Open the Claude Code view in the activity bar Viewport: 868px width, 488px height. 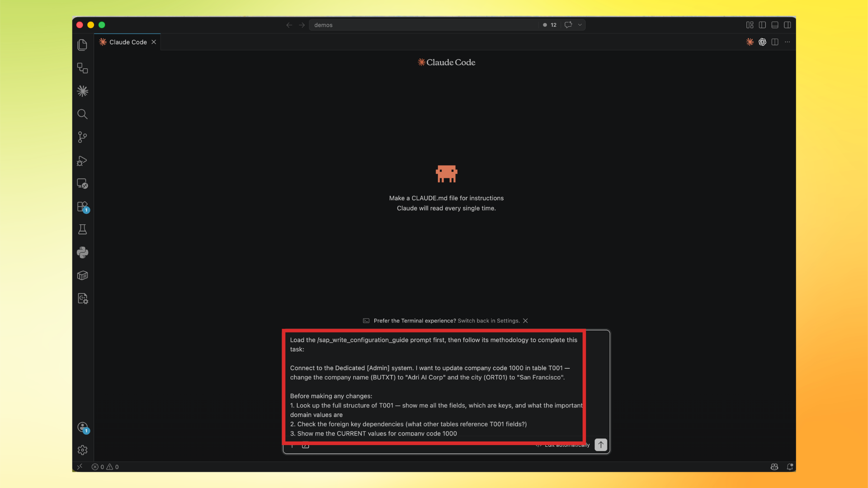coord(82,91)
